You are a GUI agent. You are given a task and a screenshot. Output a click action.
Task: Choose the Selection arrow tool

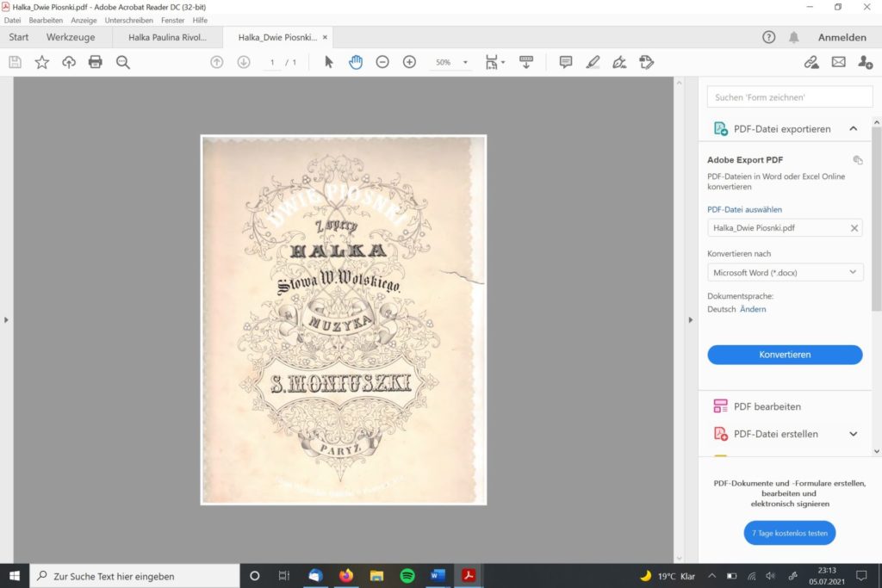pos(329,62)
